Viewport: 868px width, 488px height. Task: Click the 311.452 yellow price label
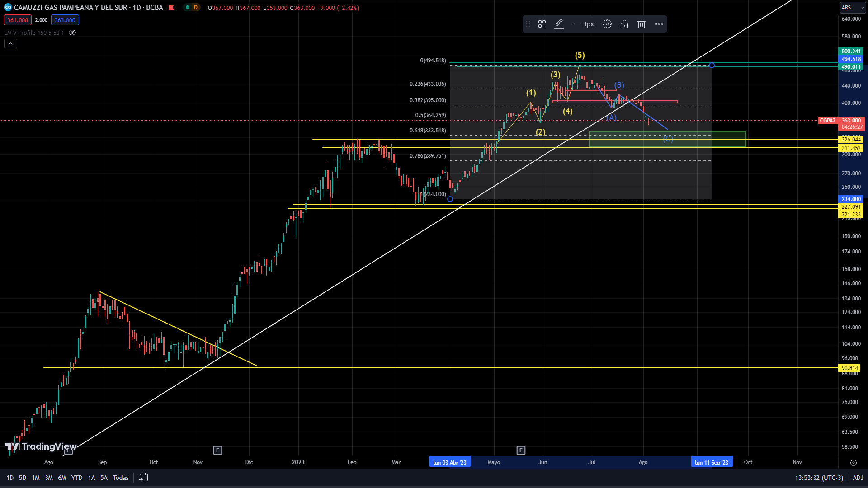[x=851, y=148]
